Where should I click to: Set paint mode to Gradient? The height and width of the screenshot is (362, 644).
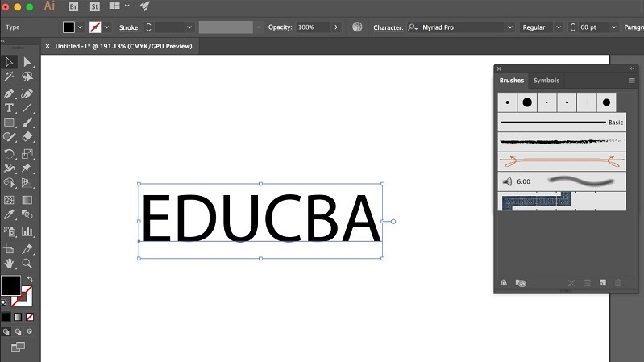click(18, 317)
